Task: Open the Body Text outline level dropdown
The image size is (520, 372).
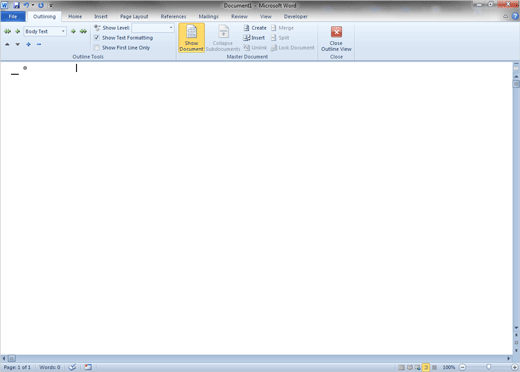Action: coord(63,31)
